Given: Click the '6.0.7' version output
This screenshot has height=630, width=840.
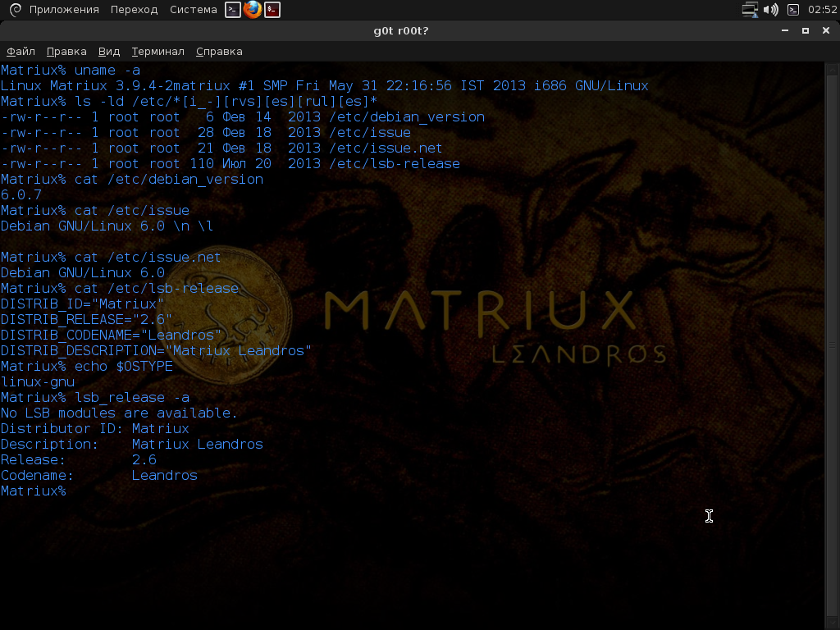Looking at the screenshot, I should click(21, 194).
